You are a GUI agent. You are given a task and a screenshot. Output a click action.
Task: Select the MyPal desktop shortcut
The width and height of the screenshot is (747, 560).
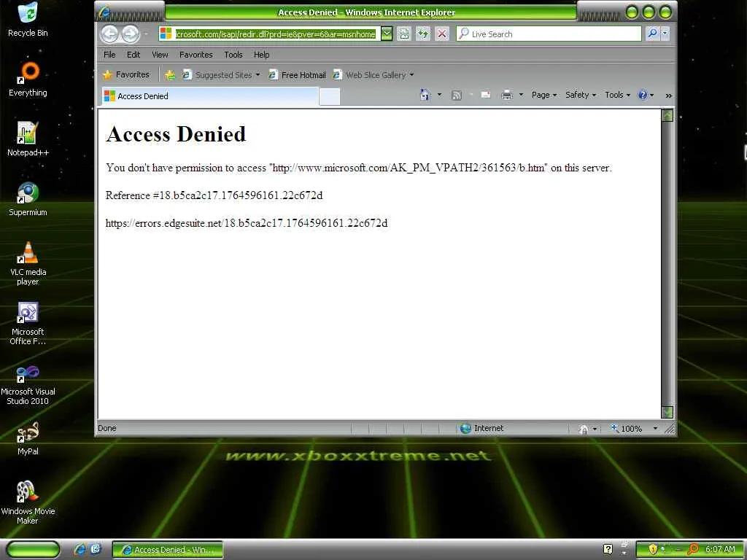click(28, 438)
